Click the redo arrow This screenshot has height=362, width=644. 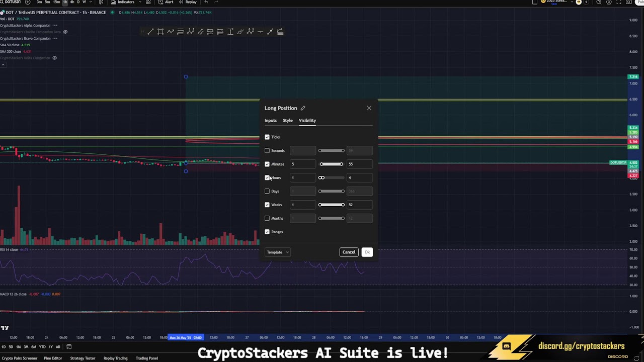[216, 2]
